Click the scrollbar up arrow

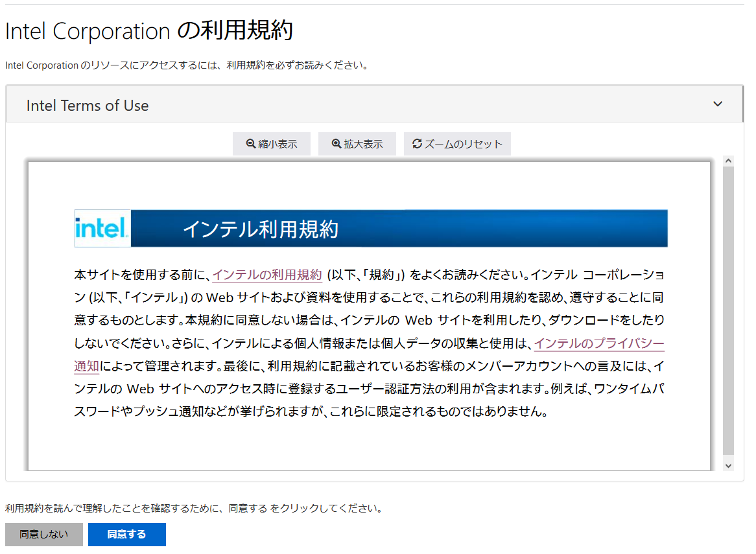(729, 161)
